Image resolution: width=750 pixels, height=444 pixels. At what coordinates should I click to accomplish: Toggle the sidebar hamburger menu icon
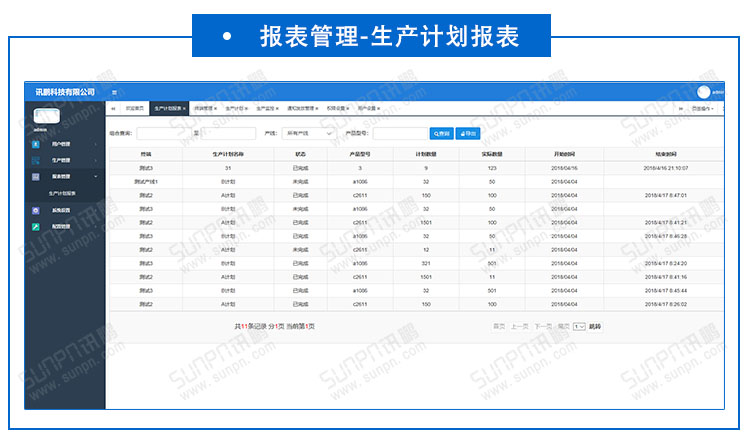[114, 92]
